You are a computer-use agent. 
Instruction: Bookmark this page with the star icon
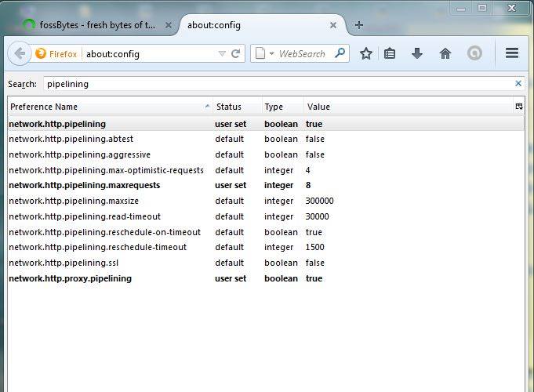click(365, 54)
